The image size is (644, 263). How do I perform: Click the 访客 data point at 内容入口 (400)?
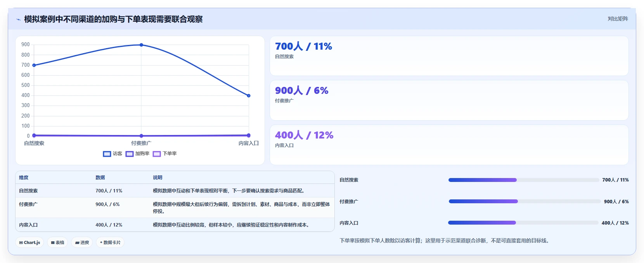click(249, 95)
